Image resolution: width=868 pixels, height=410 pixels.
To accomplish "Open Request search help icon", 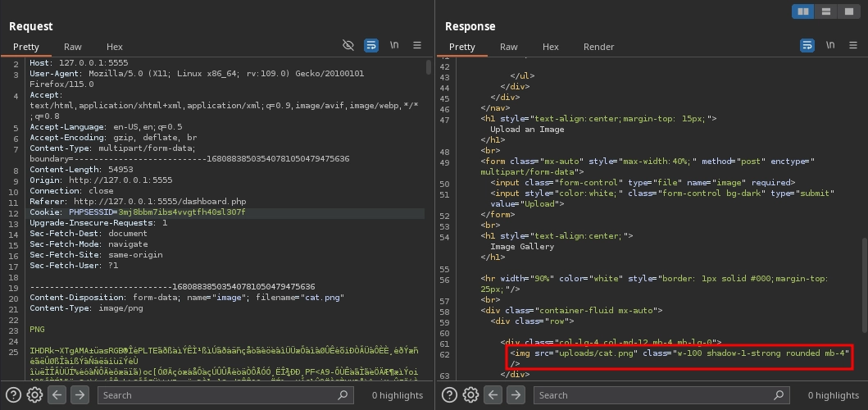I will pos(12,395).
